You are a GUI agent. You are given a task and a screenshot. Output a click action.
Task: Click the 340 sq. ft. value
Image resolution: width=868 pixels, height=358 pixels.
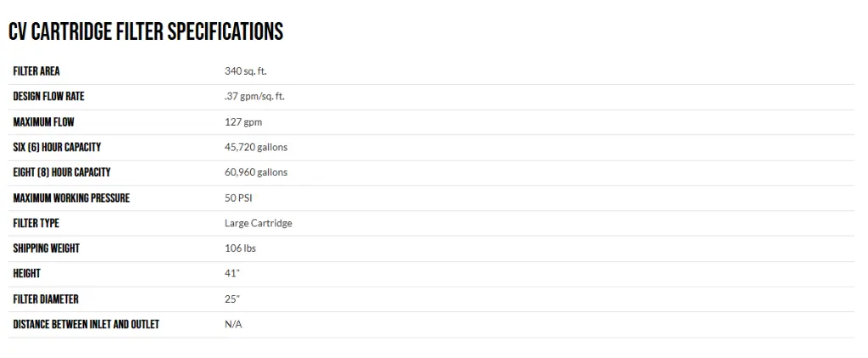coord(246,71)
